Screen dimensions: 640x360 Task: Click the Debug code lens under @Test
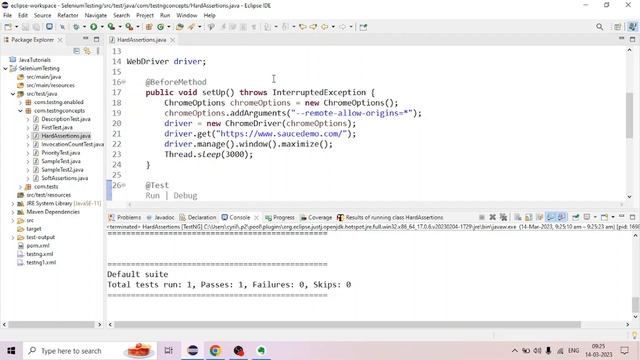pyautogui.click(x=185, y=196)
